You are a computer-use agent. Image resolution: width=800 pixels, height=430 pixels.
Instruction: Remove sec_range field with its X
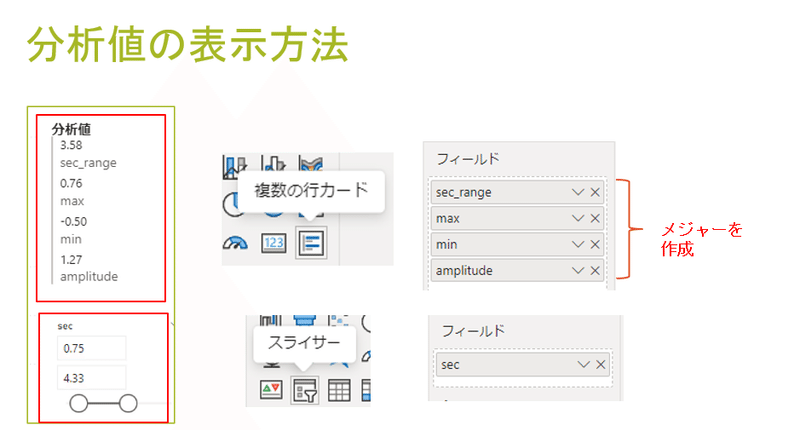(x=595, y=192)
